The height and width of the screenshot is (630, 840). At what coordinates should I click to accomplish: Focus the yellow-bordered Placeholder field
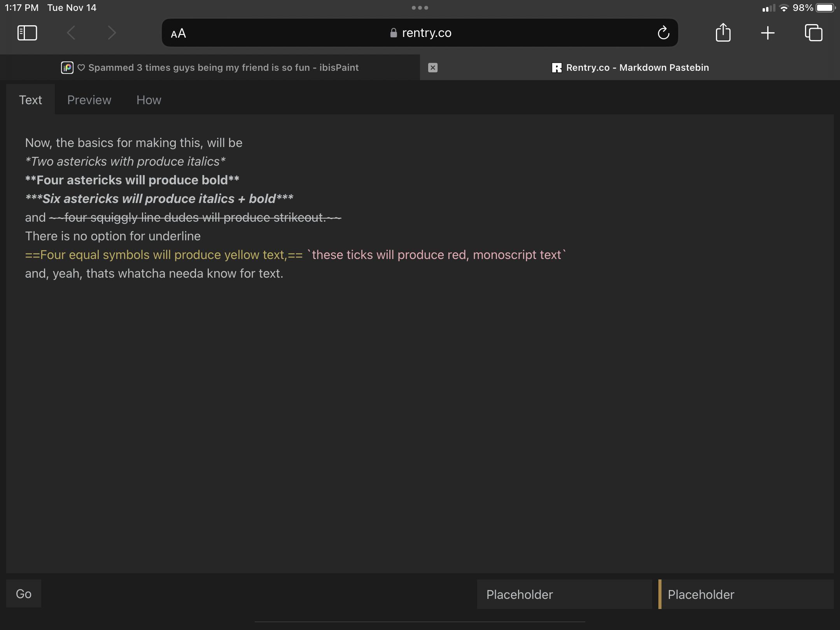(x=747, y=594)
